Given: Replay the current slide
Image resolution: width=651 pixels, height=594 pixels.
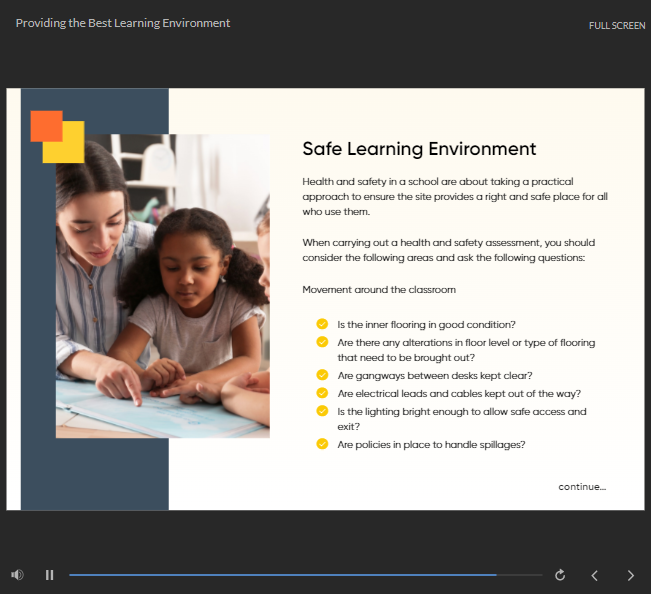Looking at the screenshot, I should point(560,575).
